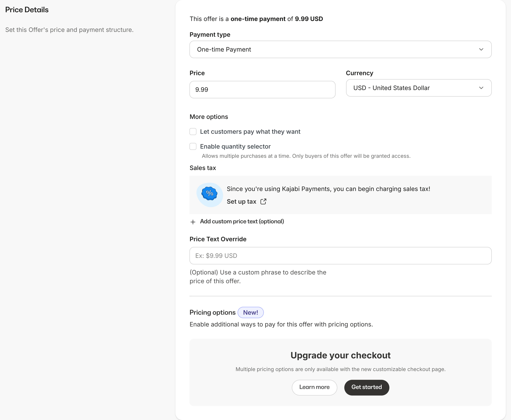The image size is (511, 420).
Task: Click the "Pricing options" section label
Action: 212,312
